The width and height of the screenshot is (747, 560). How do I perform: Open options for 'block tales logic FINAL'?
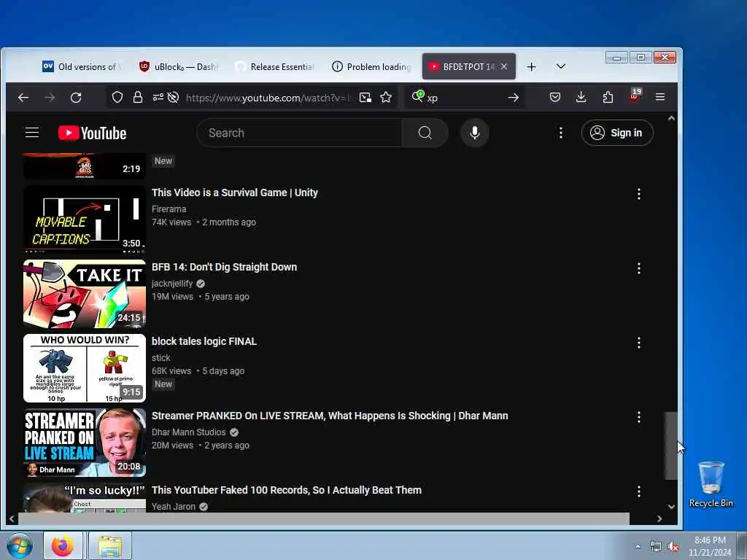[639, 343]
